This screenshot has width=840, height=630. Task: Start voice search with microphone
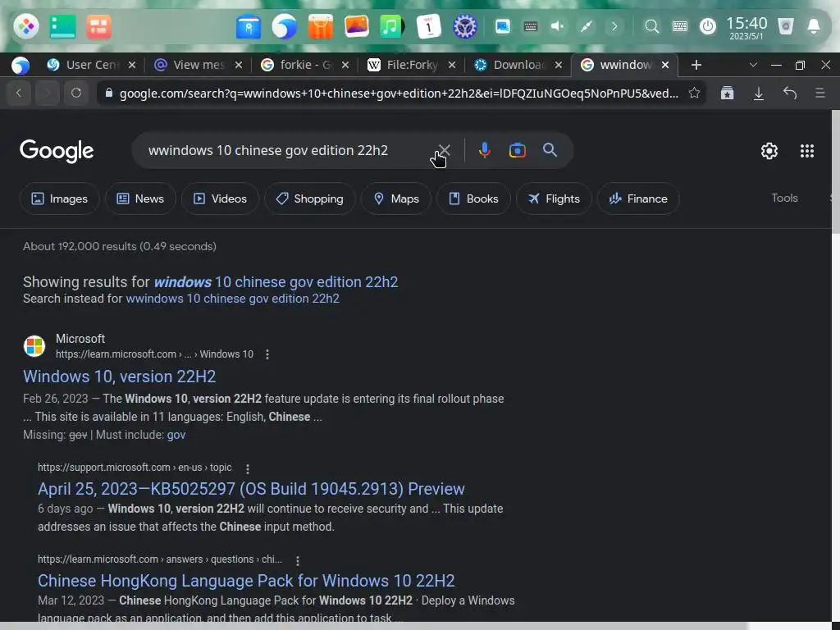point(484,150)
